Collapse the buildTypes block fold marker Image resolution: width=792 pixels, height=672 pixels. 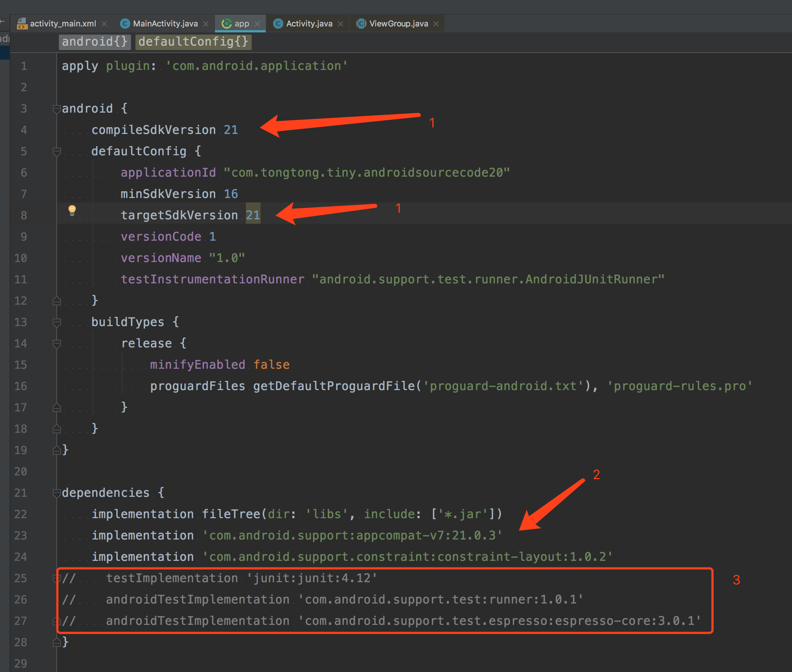(x=57, y=323)
